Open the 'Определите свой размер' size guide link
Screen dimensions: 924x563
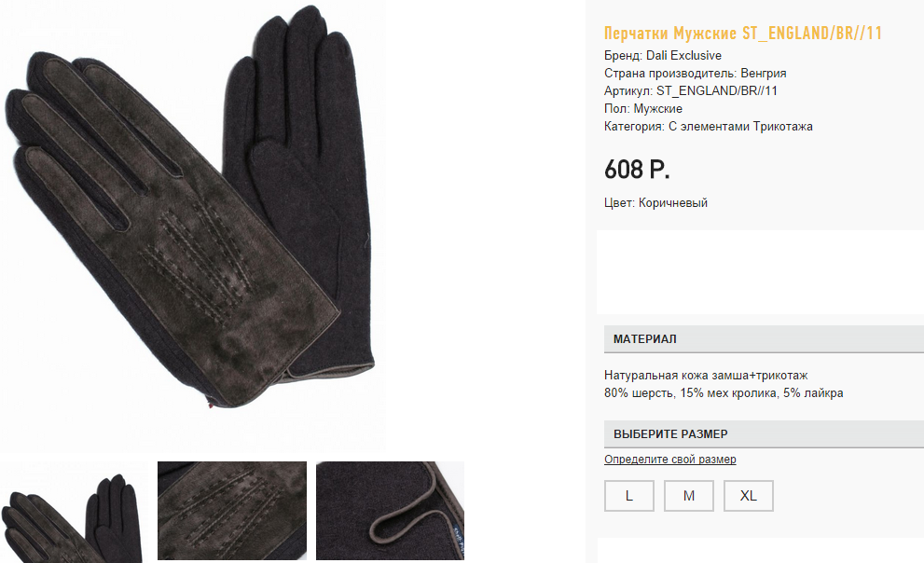pyautogui.click(x=670, y=460)
